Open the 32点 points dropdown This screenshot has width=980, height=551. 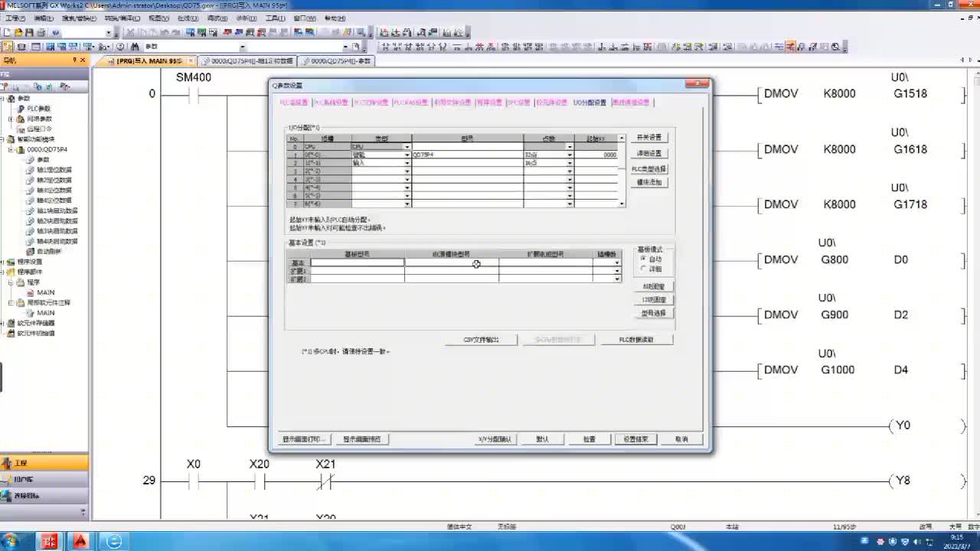[570, 155]
